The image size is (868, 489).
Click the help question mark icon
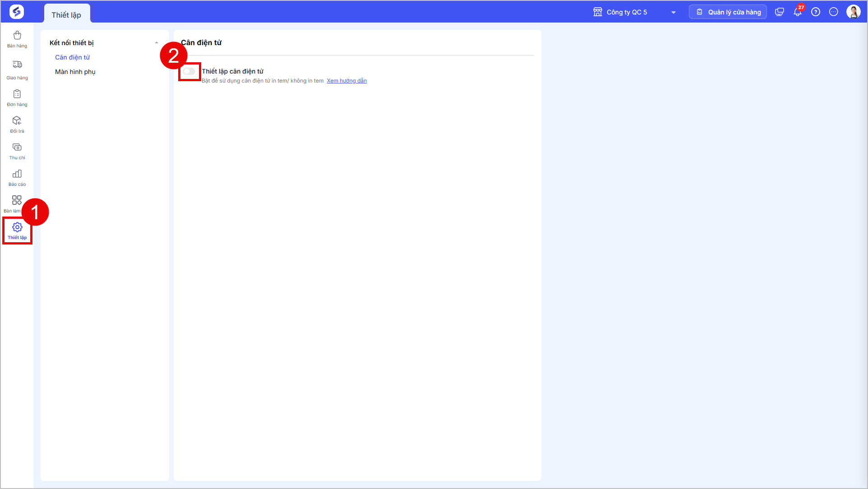[x=816, y=12]
